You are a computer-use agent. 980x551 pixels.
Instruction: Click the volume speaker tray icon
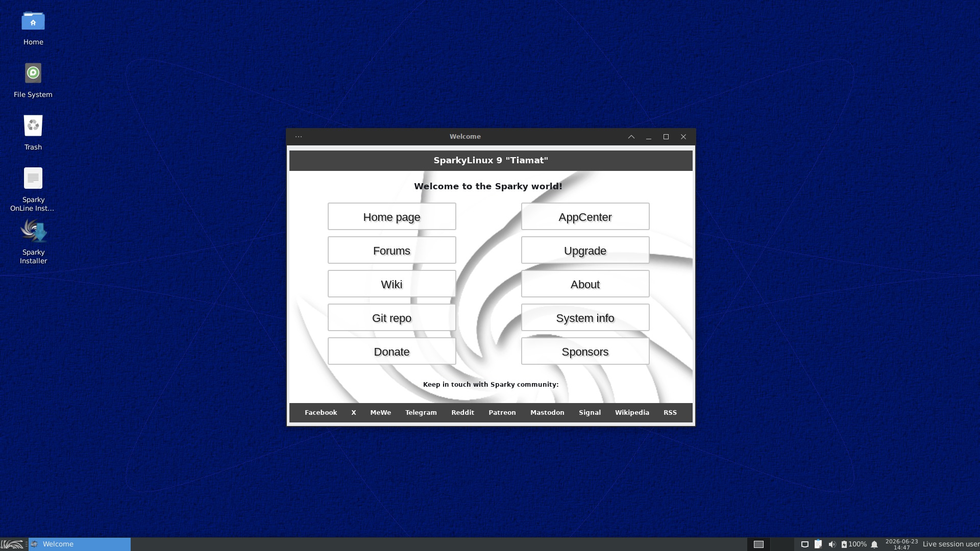coord(832,544)
